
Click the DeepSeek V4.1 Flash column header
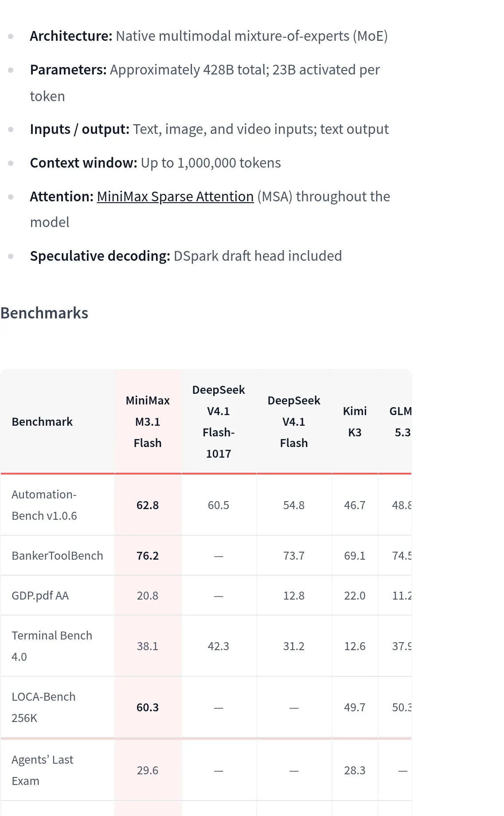click(x=294, y=422)
